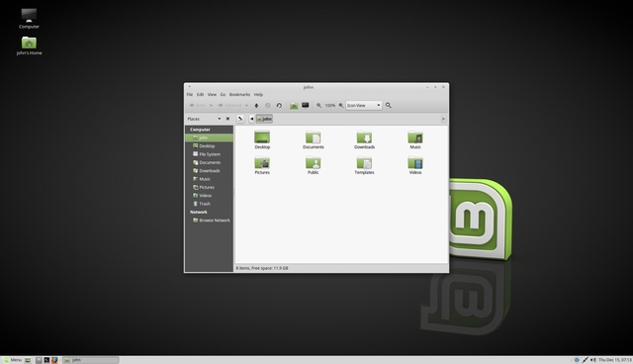633x364 pixels.
Task: Launch the terminal from the panel
Action: [46, 360]
